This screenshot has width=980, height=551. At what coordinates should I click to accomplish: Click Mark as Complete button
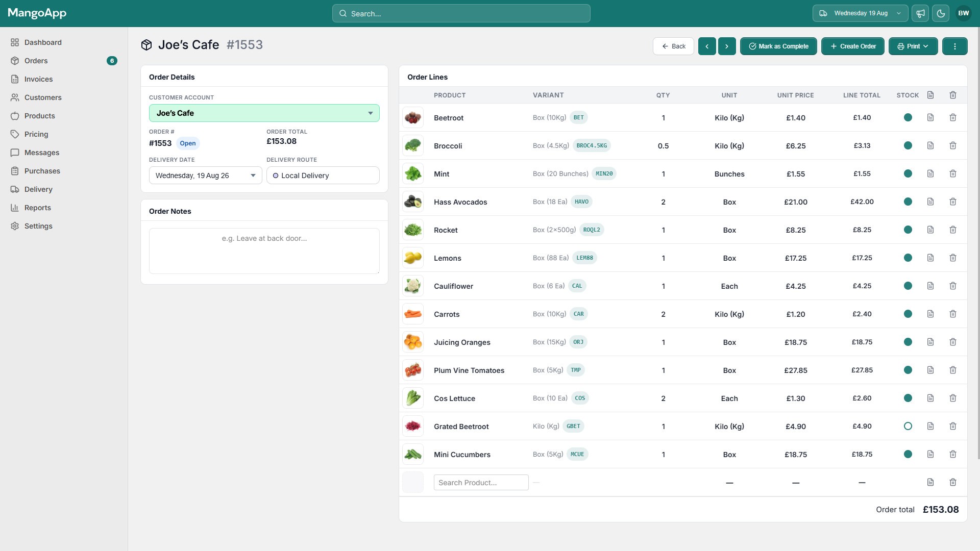778,46
